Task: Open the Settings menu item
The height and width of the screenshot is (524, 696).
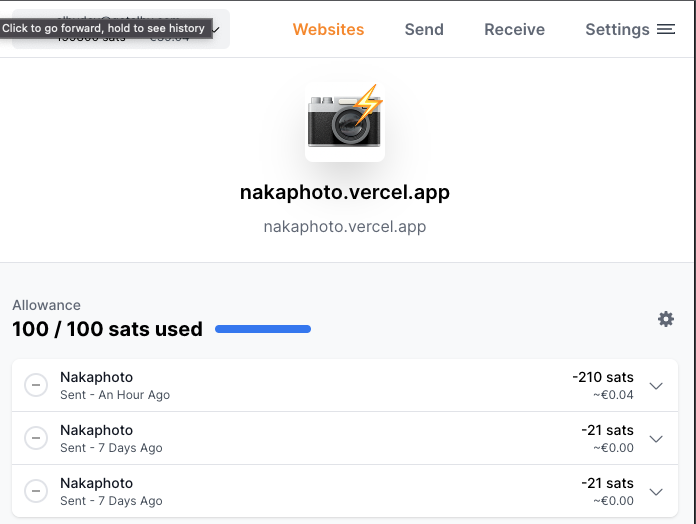Action: tap(617, 29)
